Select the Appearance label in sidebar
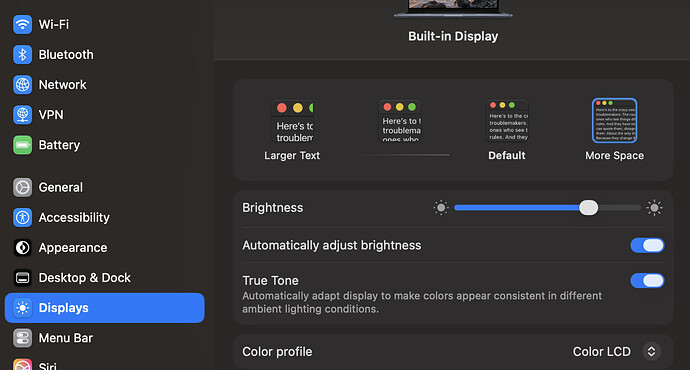Viewport: 690px width, 370px height. [x=73, y=248]
